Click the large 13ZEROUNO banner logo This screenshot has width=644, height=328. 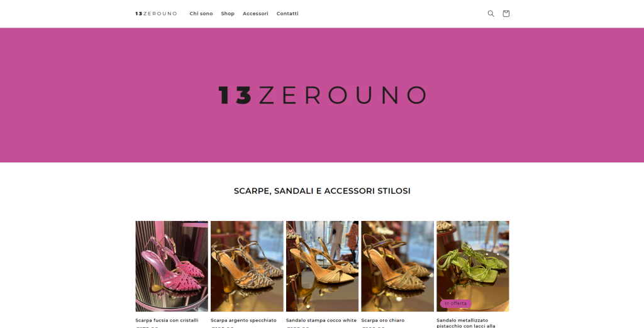(322, 95)
